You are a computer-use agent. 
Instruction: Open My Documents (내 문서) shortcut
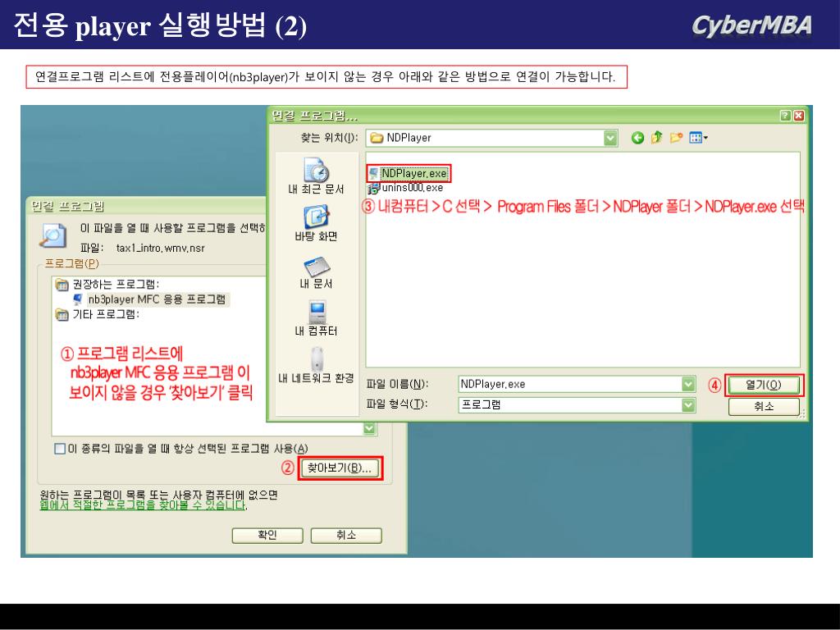pyautogui.click(x=316, y=272)
